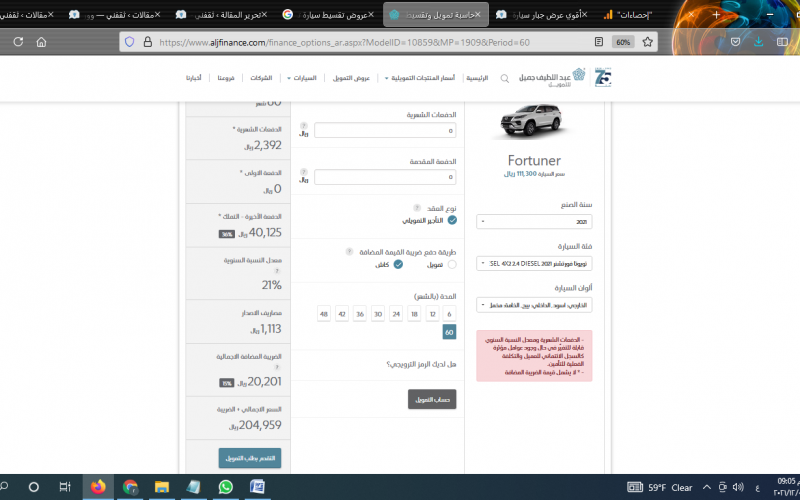Click the حساب التمويل calculate button

tap(432, 399)
